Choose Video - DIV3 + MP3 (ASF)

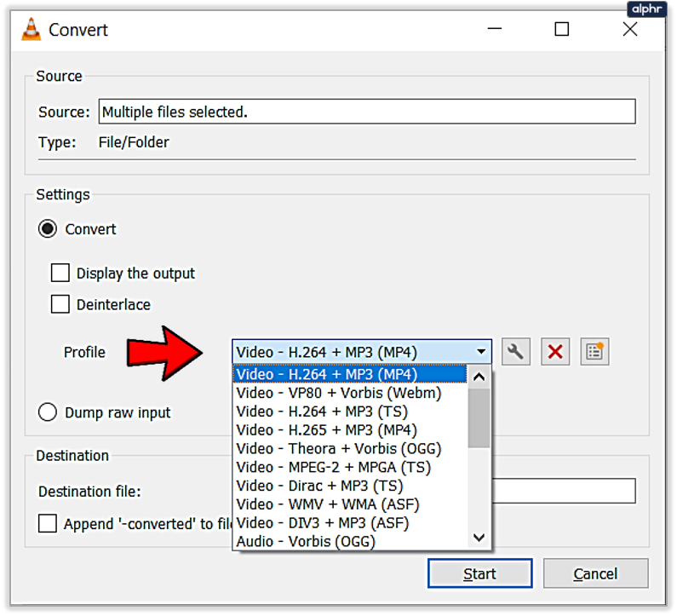pos(350,522)
